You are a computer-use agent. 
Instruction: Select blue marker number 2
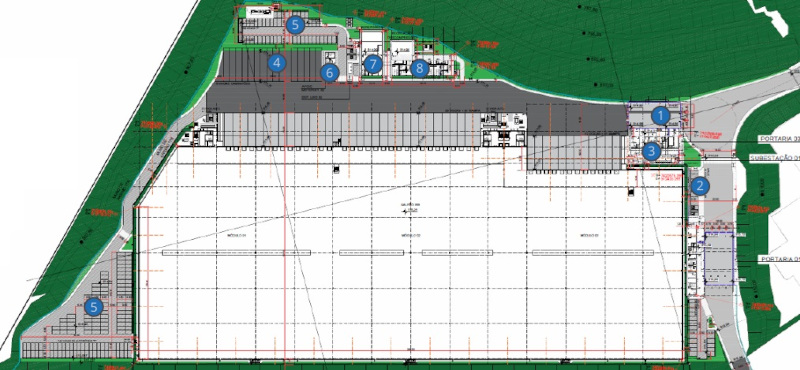700,186
